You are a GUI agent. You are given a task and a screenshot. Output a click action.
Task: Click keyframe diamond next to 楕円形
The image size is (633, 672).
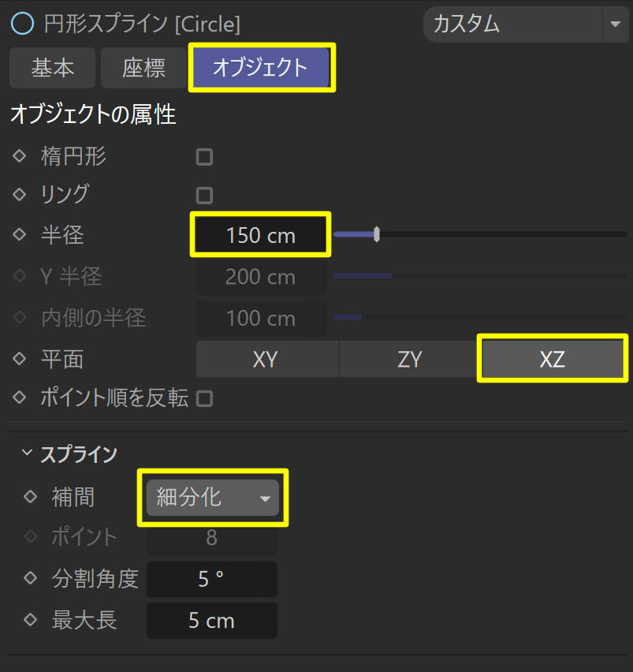click(20, 155)
